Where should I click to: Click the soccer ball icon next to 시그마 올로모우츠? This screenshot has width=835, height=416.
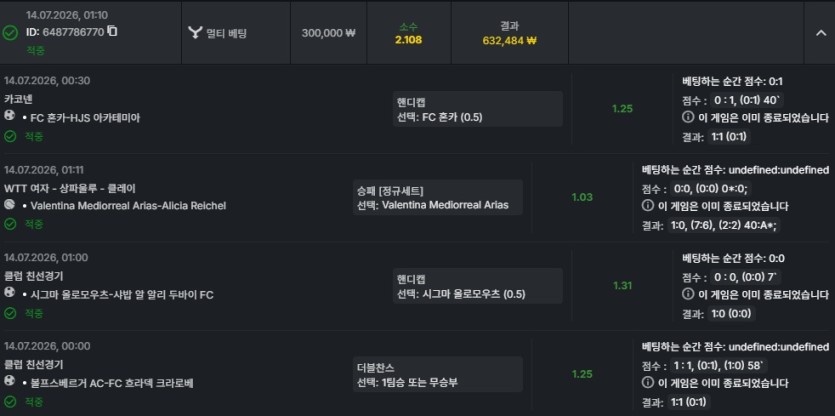click(x=9, y=293)
